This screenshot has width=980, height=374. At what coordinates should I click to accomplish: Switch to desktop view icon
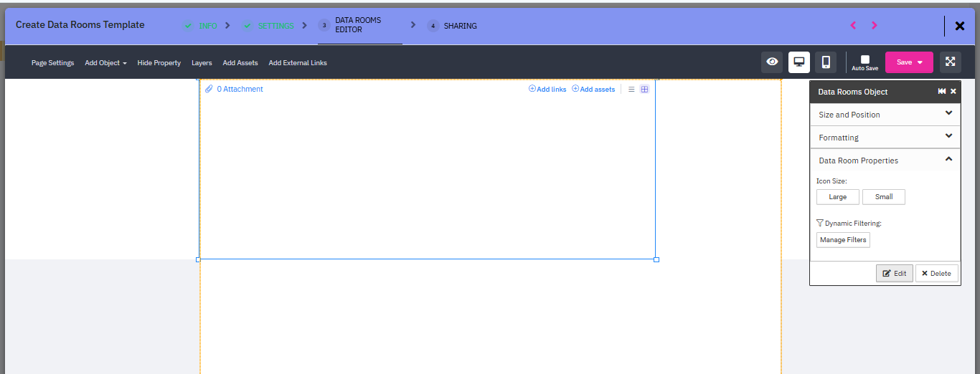point(799,62)
